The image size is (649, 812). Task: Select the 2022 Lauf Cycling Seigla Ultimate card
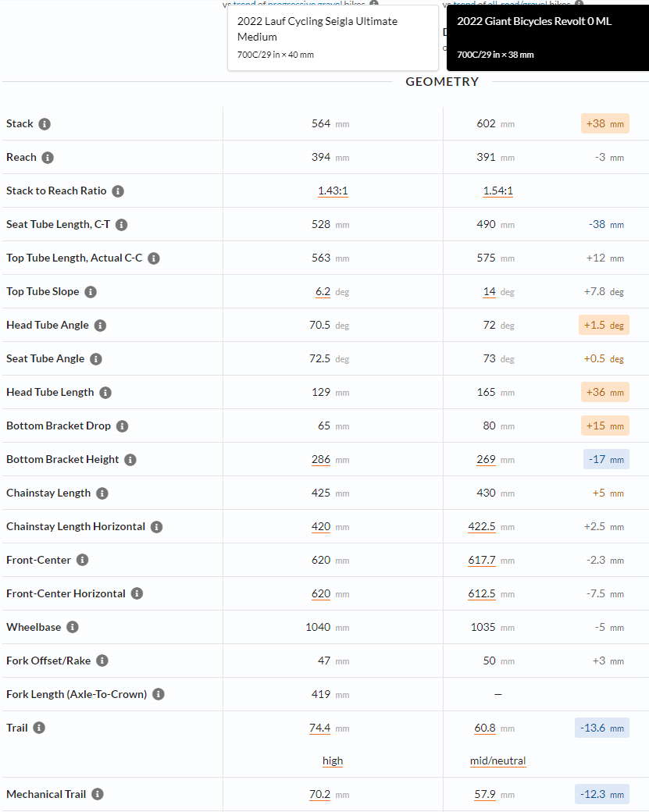(333, 37)
